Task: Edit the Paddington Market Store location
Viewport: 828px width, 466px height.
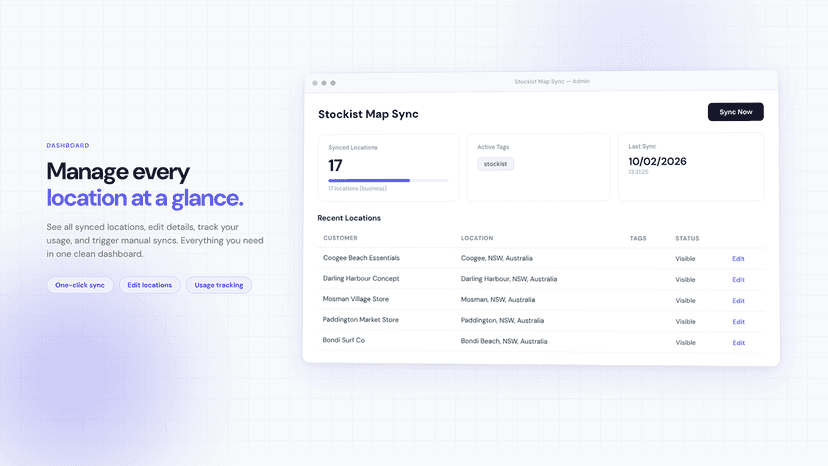Action: pyautogui.click(x=738, y=322)
